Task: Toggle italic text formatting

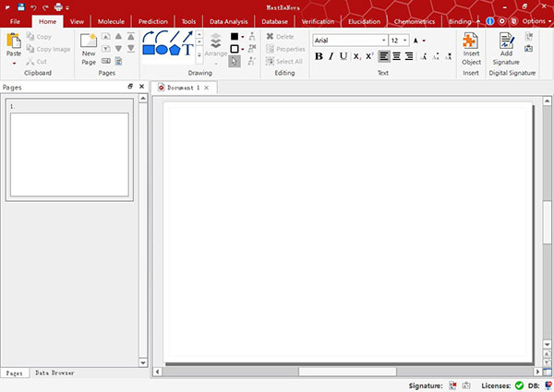Action: (x=331, y=56)
